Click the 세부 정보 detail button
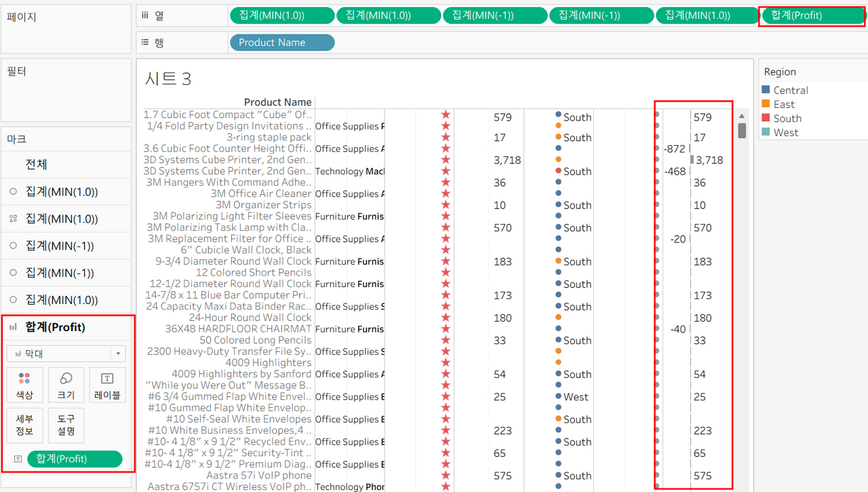Screen dimensions: 868x492 [24, 425]
